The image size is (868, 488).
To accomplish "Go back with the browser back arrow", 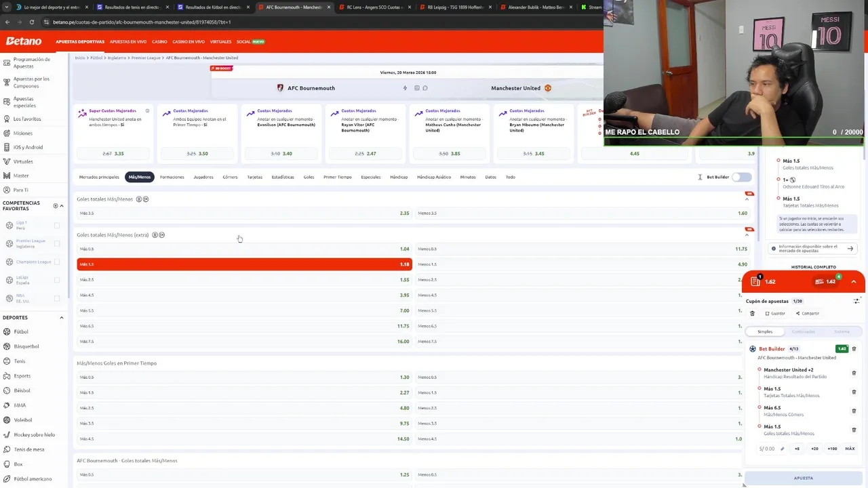I will click(7, 22).
